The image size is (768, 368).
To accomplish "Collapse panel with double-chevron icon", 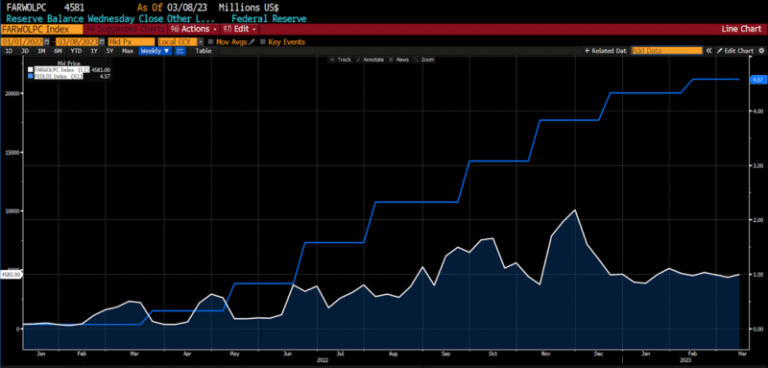I will pos(709,50).
